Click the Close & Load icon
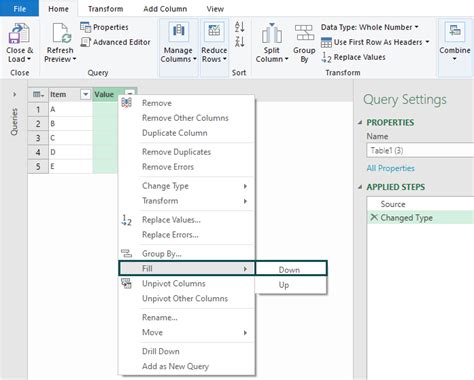The width and height of the screenshot is (474, 380). coord(19,33)
